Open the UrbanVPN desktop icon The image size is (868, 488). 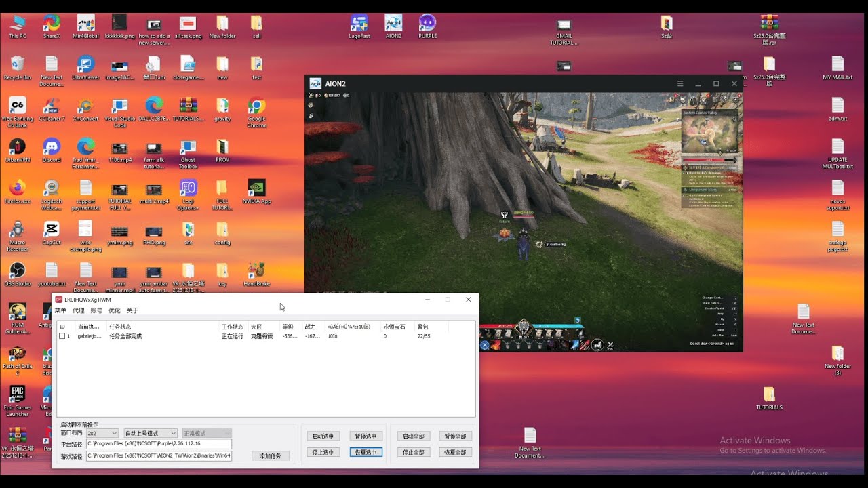click(x=18, y=150)
